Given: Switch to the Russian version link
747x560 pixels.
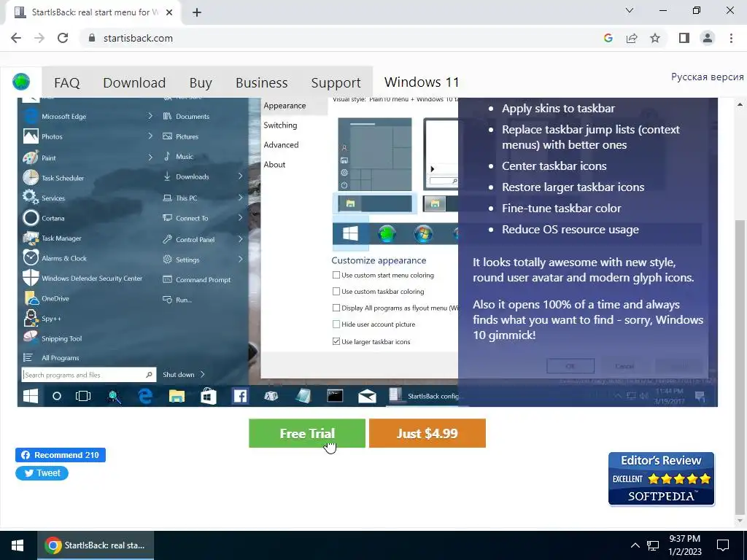Looking at the screenshot, I should point(707,77).
